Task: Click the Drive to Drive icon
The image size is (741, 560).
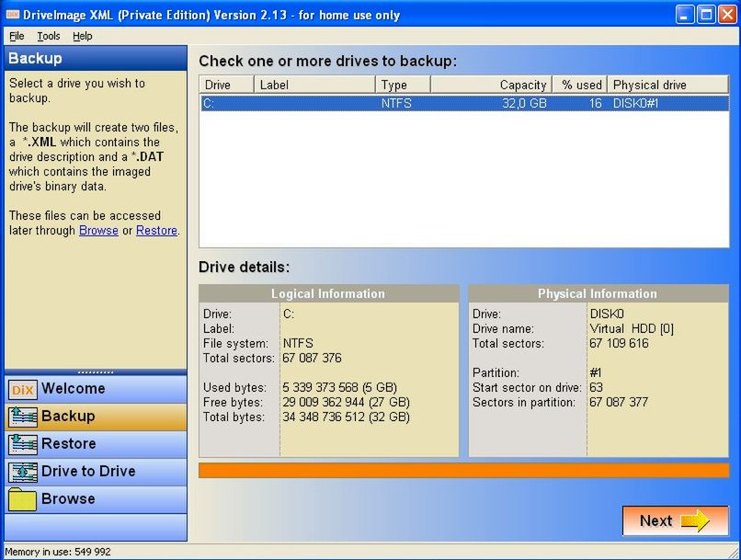Action: tap(22, 472)
